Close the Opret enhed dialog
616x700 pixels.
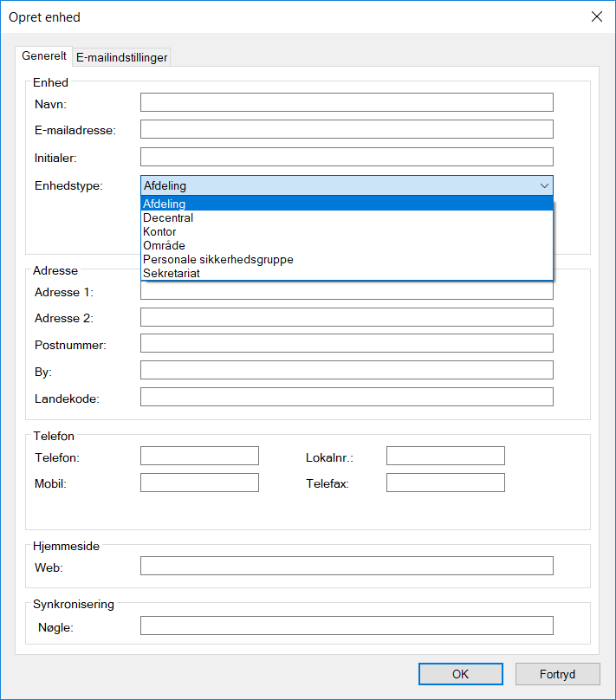click(596, 16)
